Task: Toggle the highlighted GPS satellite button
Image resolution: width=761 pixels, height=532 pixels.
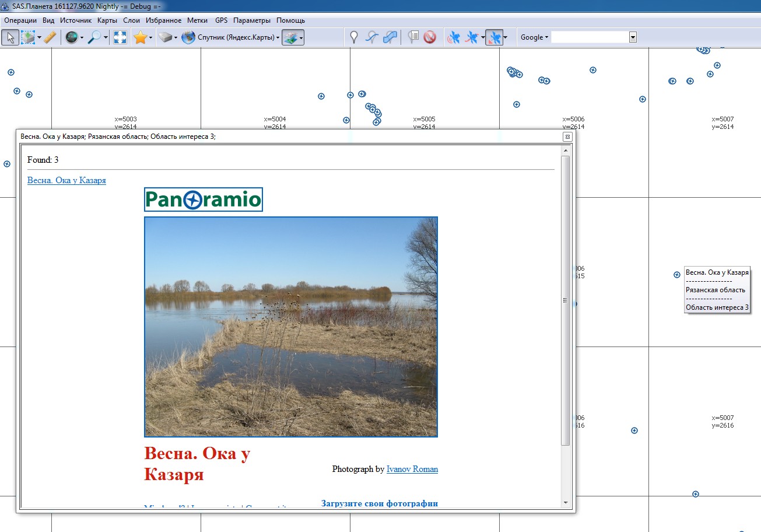Action: [x=494, y=37]
